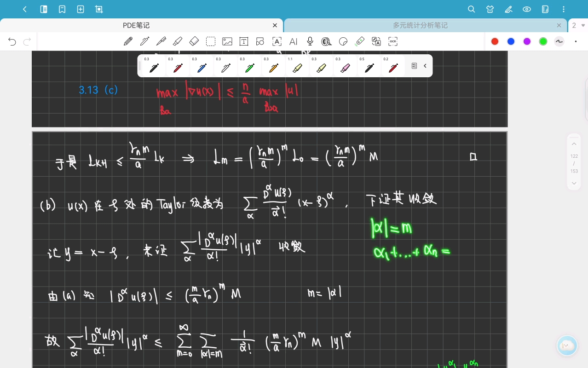This screenshot has height=368, width=588.
Task: Open search with magnifier icon
Action: point(471,9)
